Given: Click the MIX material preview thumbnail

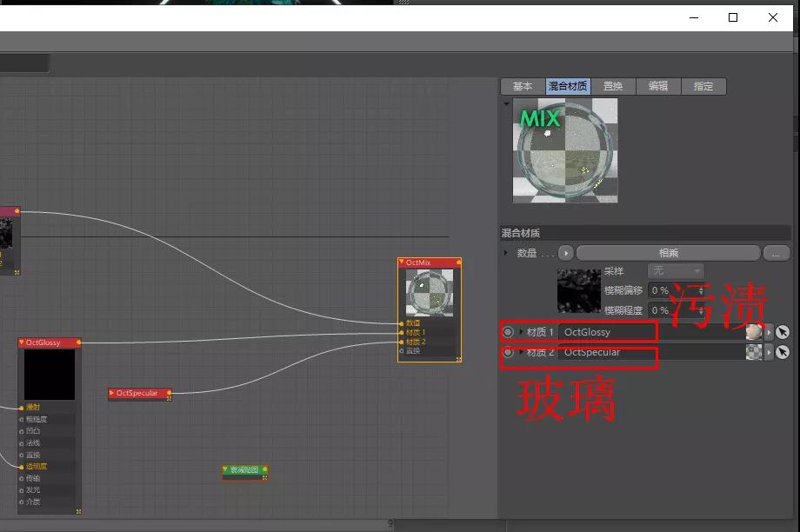Looking at the screenshot, I should (565, 150).
